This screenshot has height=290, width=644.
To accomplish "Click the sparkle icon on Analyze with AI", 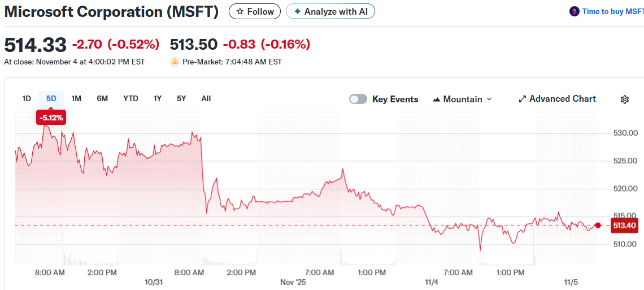I will [x=298, y=11].
